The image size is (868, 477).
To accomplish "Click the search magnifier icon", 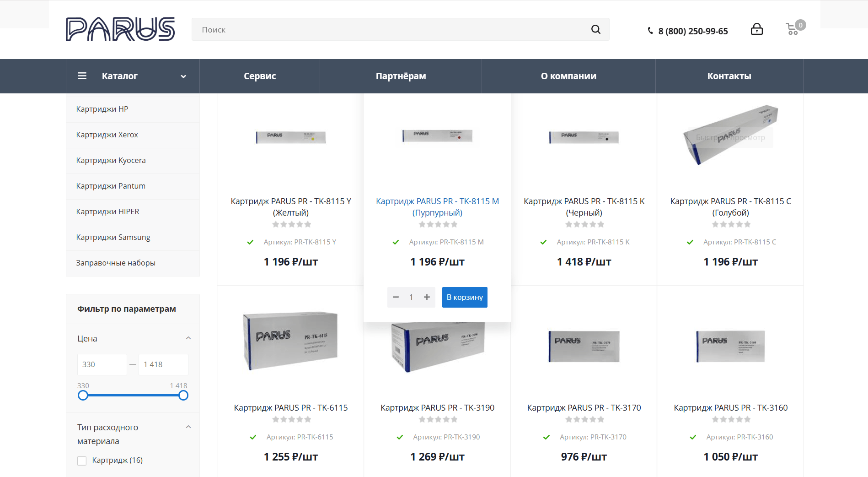I will 595,29.
